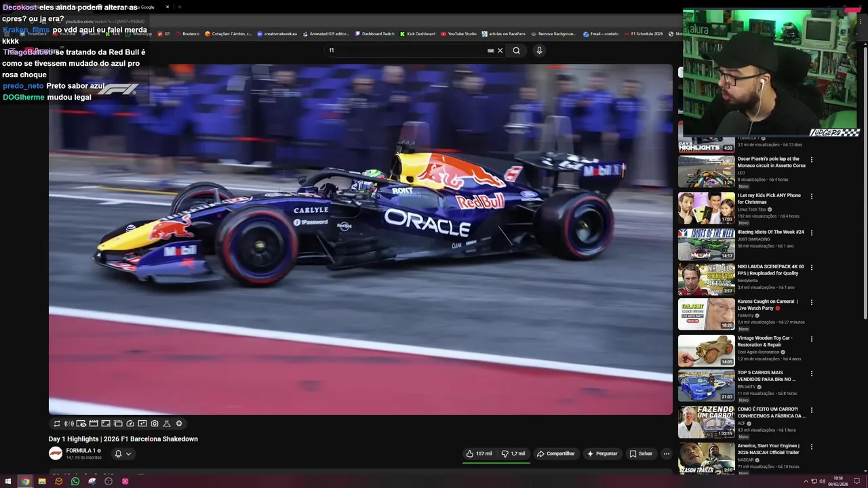Click the speedometer playback speed icon
The image size is (868, 488).
(130, 424)
